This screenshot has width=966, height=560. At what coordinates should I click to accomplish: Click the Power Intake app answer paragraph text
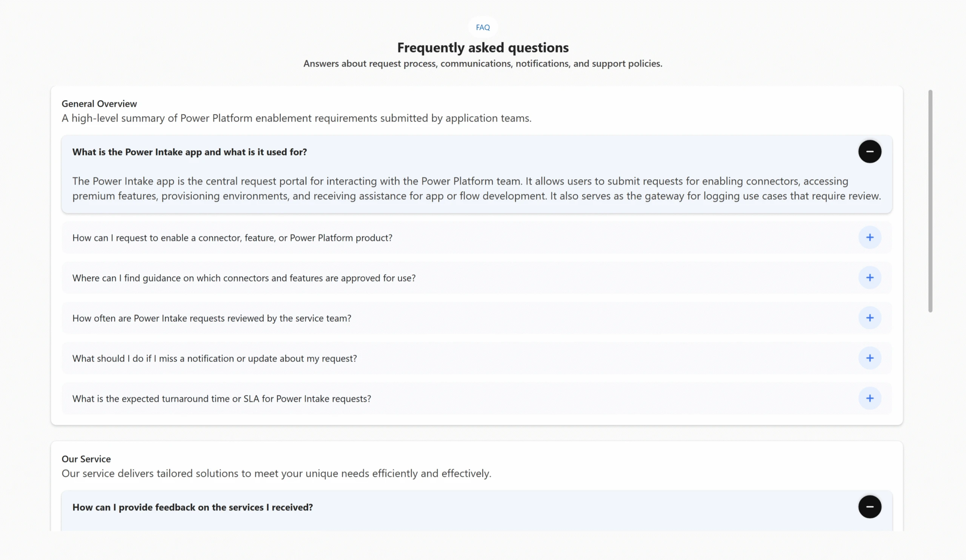[460, 189]
